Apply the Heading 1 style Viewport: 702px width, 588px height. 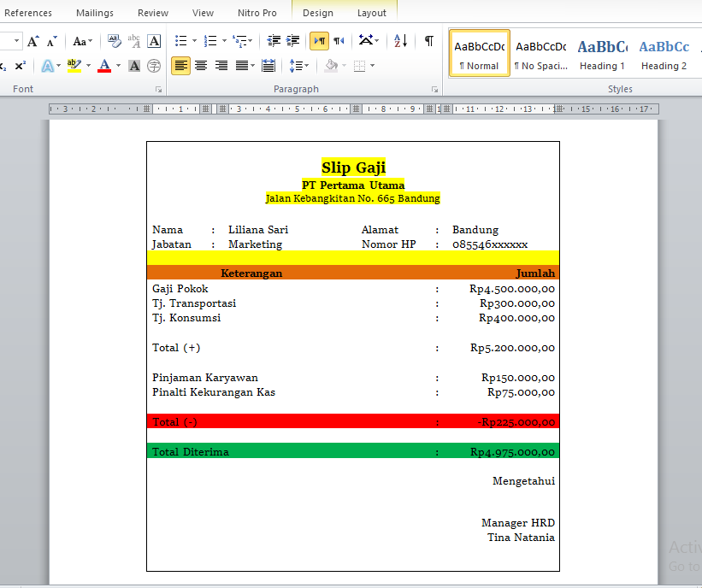(602, 53)
